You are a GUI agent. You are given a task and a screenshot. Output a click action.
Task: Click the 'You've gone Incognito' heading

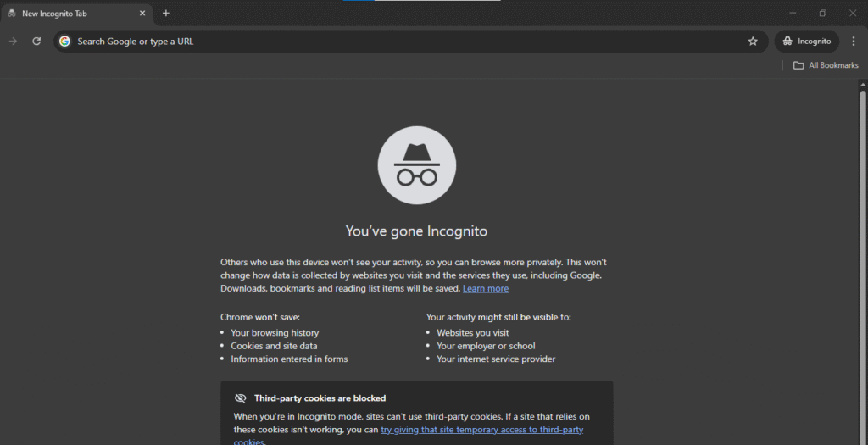pos(416,231)
